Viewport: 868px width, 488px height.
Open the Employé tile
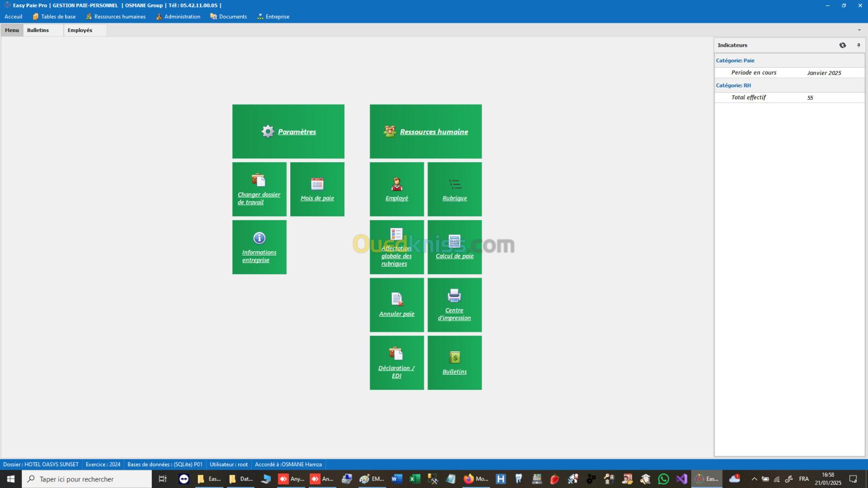(x=397, y=189)
